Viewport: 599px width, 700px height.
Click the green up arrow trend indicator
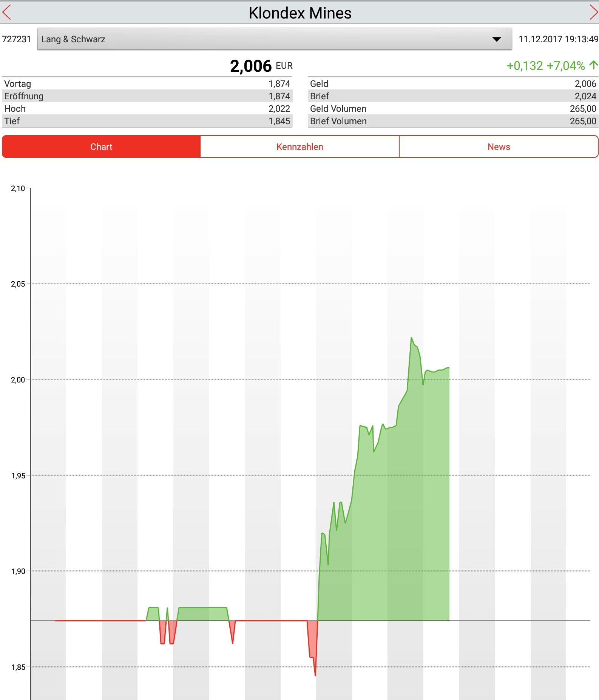pos(594,65)
